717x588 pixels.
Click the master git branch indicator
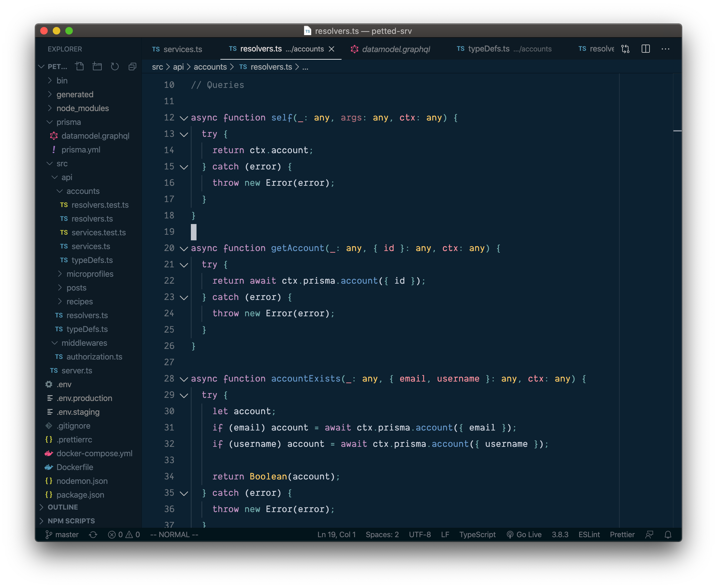click(62, 534)
